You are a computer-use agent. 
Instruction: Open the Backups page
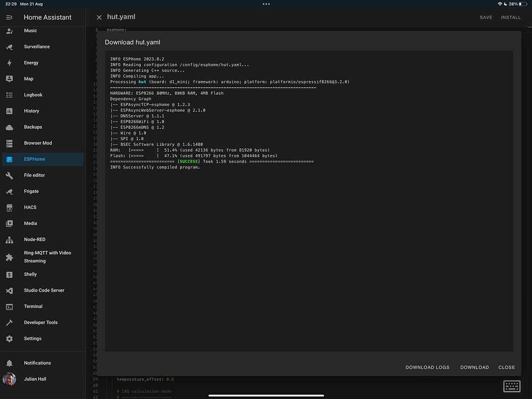pyautogui.click(x=32, y=127)
